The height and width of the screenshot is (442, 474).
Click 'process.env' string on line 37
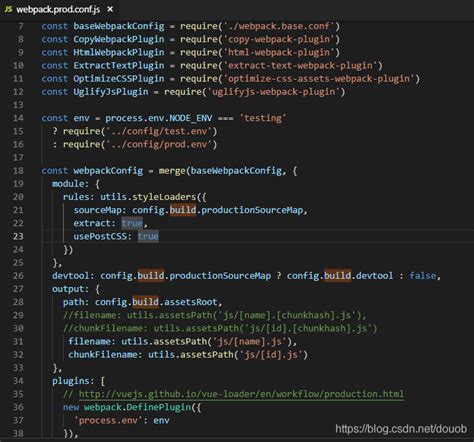[x=108, y=420]
